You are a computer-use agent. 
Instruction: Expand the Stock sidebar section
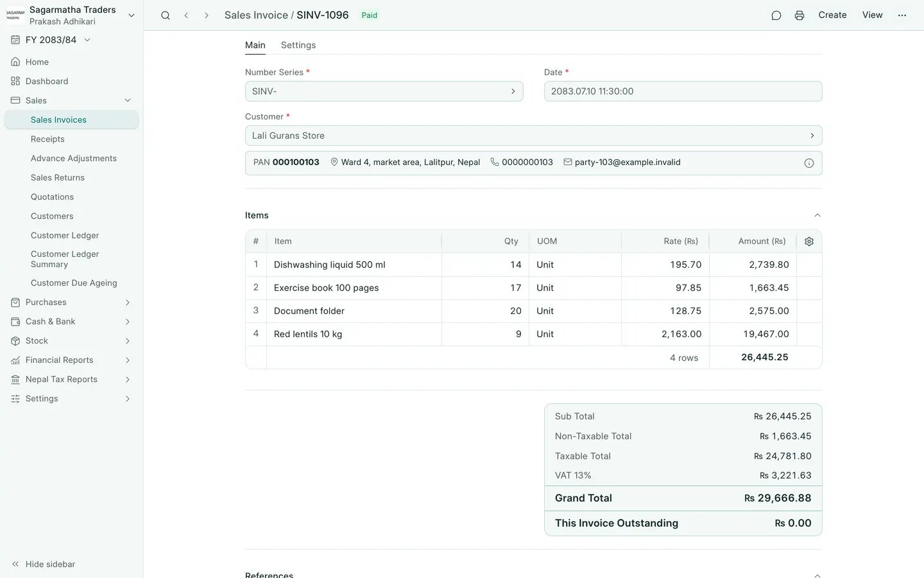[x=128, y=341]
